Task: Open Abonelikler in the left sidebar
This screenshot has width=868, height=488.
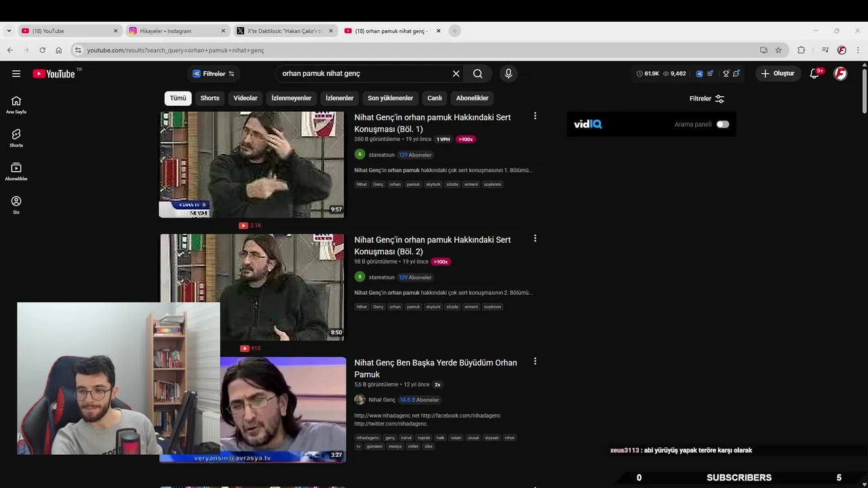Action: tap(16, 171)
